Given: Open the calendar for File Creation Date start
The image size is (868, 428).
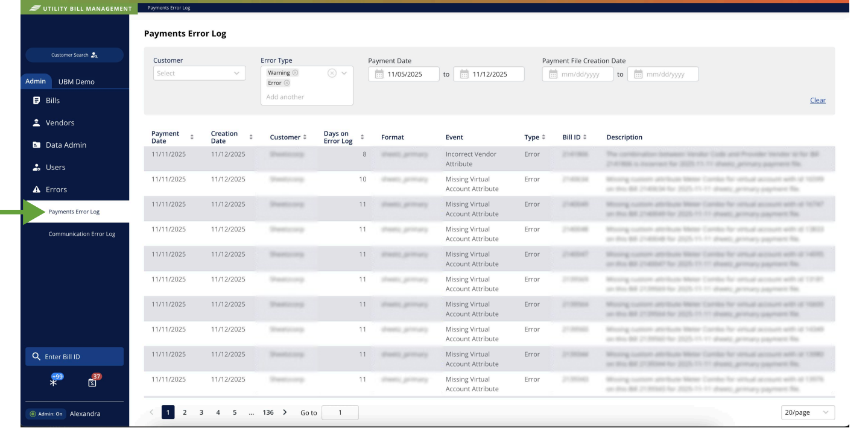Looking at the screenshot, I should pos(553,74).
